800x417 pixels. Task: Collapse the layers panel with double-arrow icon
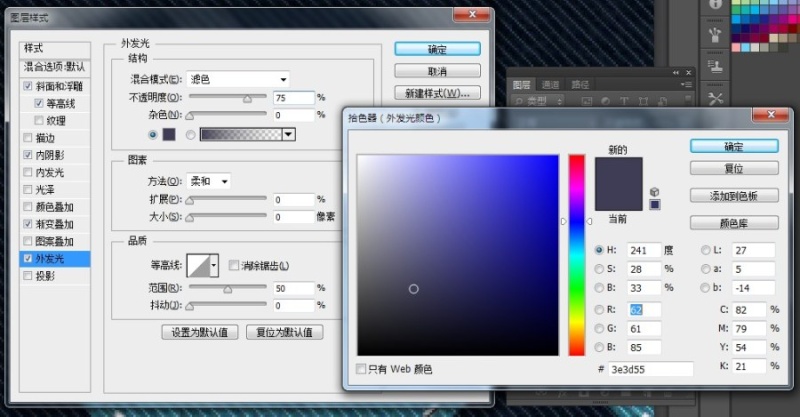point(677,72)
